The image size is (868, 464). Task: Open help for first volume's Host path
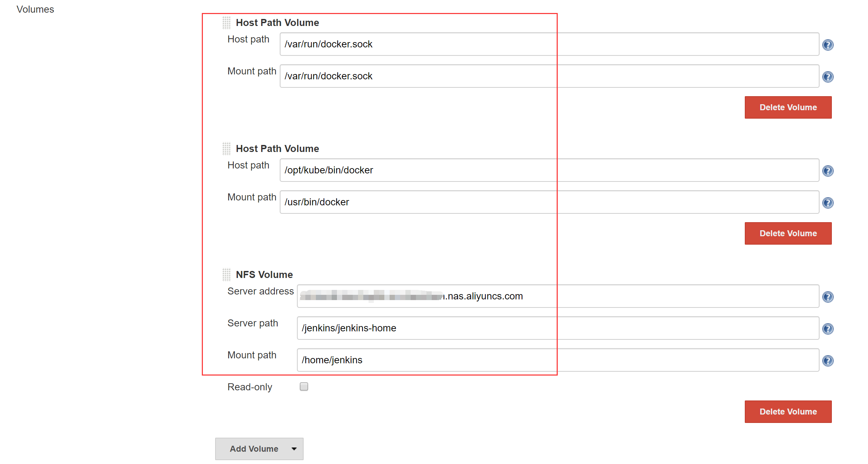pyautogui.click(x=828, y=45)
